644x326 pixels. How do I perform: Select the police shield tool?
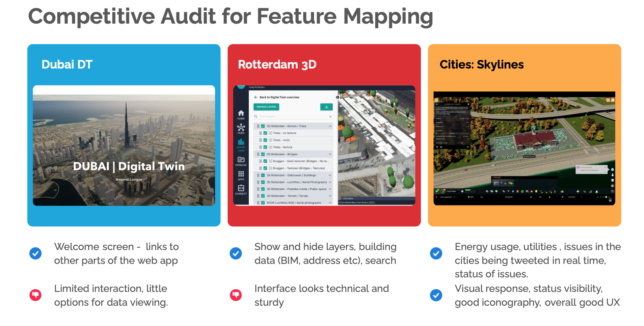click(x=536, y=191)
